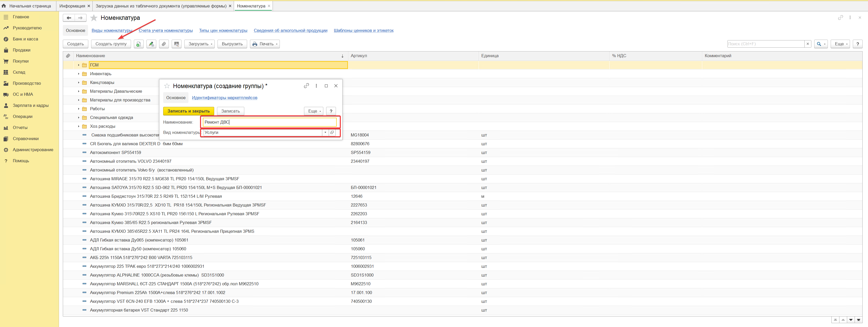This screenshot has height=327, width=868.
Task: Select the Основное tab in the dialog
Action: point(176,98)
